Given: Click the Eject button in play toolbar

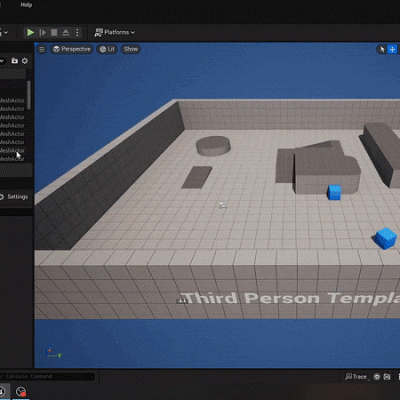Looking at the screenshot, I should pyautogui.click(x=66, y=32).
